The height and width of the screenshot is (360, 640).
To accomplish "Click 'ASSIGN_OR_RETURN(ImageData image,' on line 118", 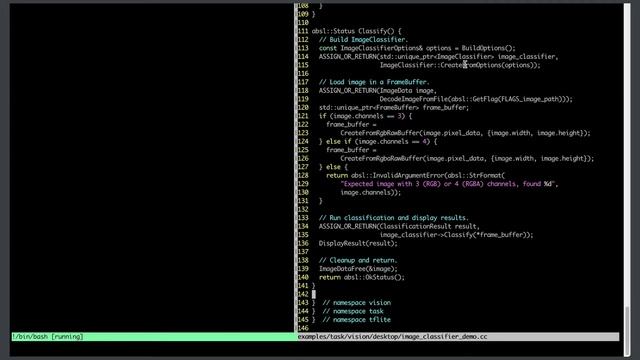I will pyautogui.click(x=378, y=91).
